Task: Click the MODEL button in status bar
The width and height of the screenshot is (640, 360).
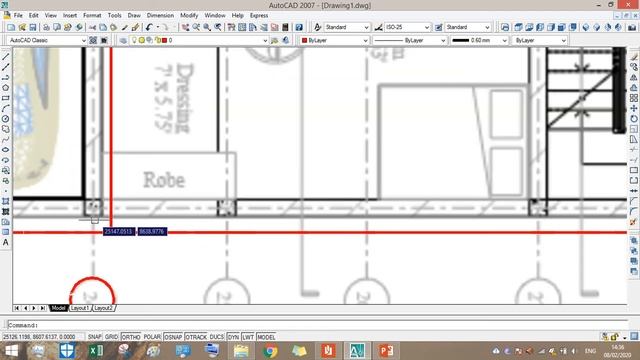Action: coord(266,337)
